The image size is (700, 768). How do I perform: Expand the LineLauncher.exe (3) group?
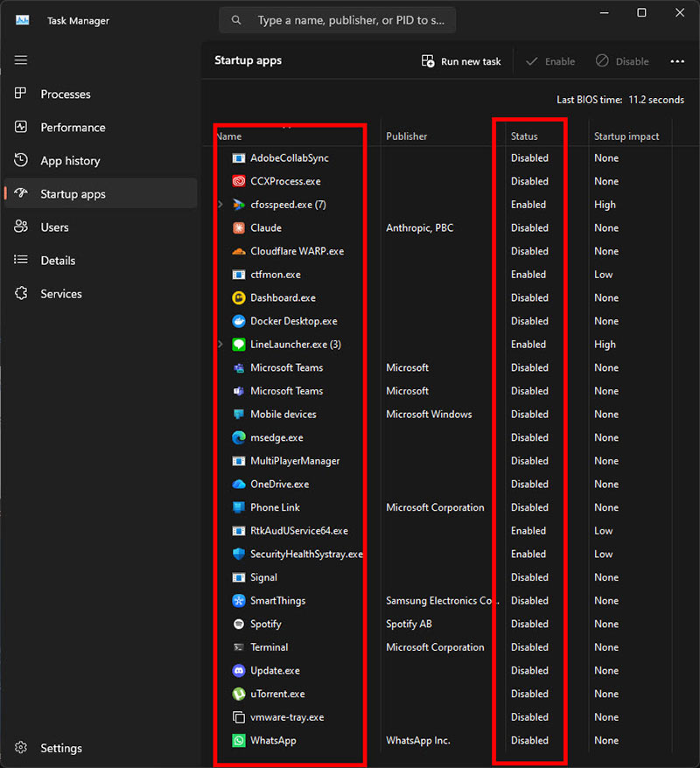coord(220,345)
